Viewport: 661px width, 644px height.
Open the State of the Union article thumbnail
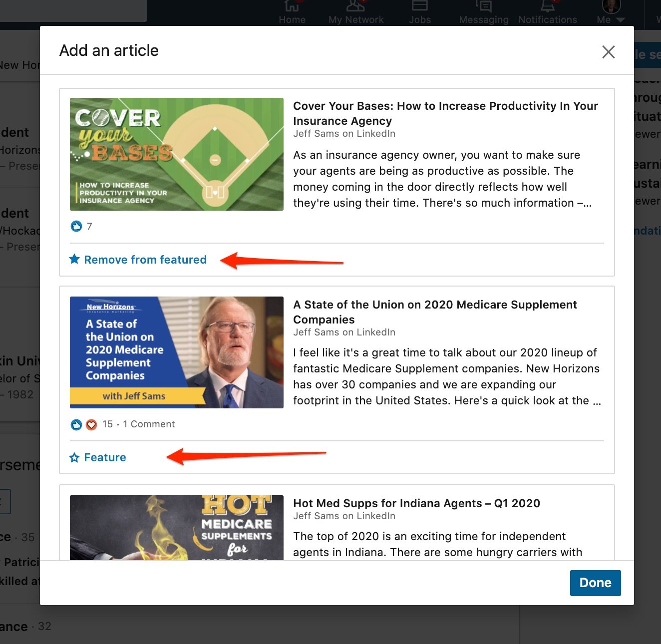pos(177,352)
